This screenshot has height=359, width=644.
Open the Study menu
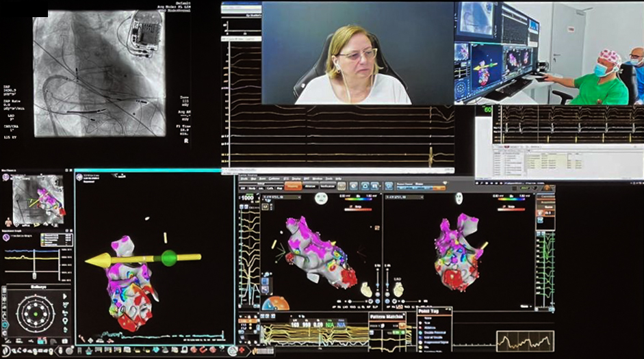244,179
